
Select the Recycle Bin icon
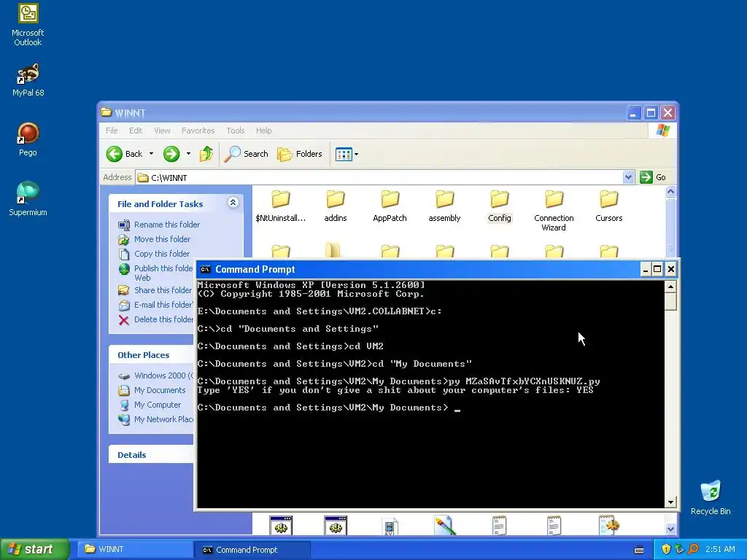click(x=711, y=497)
